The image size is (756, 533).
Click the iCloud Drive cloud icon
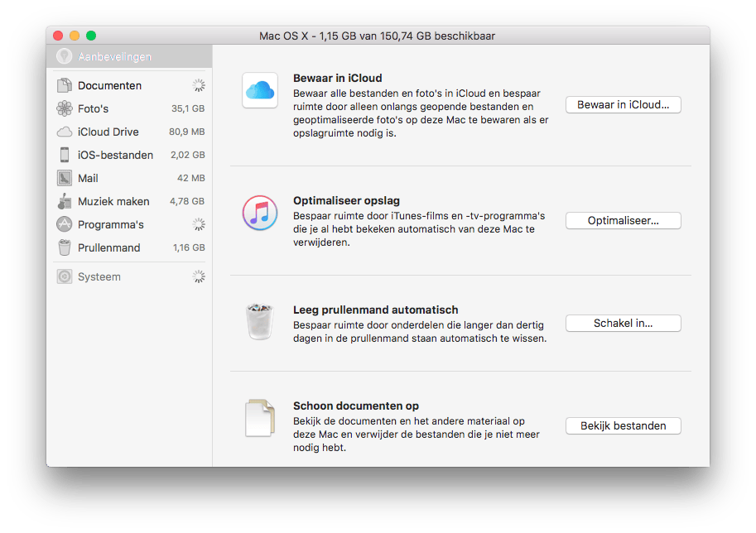64,132
